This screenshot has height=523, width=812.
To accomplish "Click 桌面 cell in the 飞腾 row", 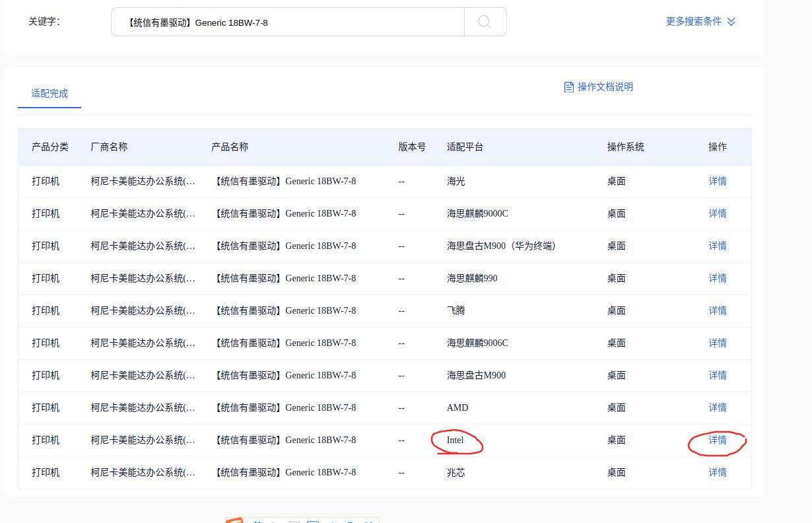I will click(617, 310).
